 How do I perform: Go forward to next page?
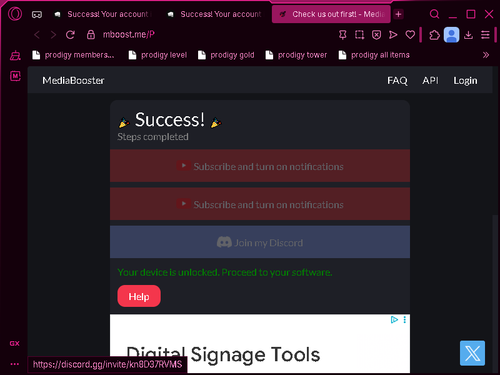click(53, 35)
